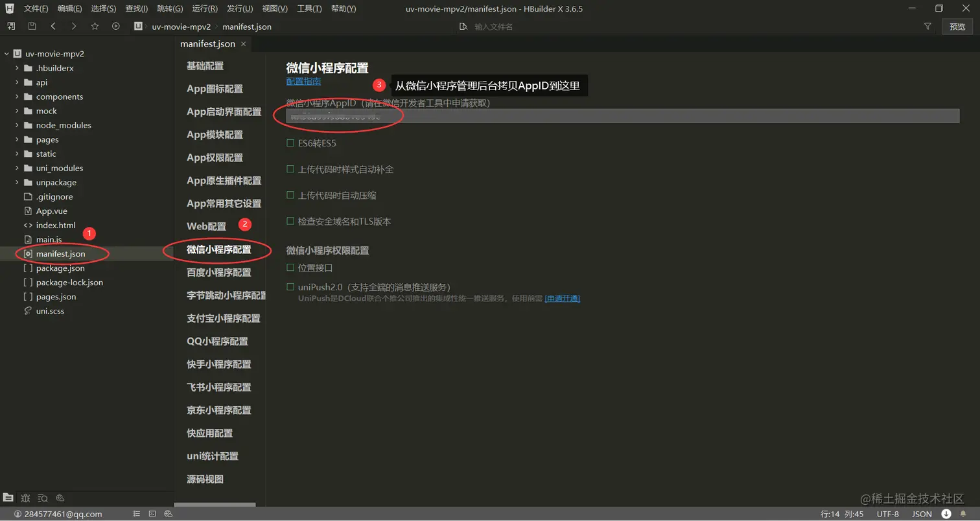Screen dimensions: 980x521
Task: Open the 百度小程序配置 section
Action: (x=218, y=272)
